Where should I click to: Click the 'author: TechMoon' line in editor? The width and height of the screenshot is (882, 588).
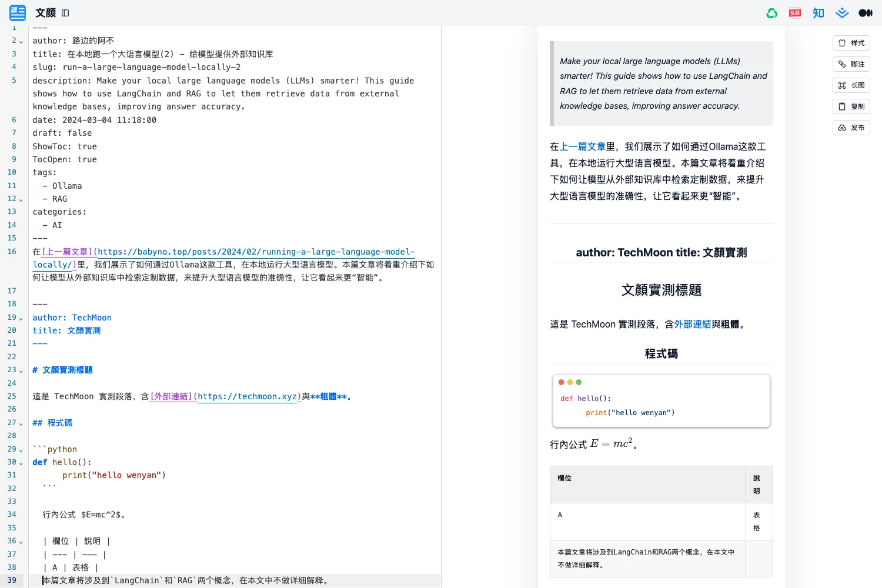pos(72,318)
